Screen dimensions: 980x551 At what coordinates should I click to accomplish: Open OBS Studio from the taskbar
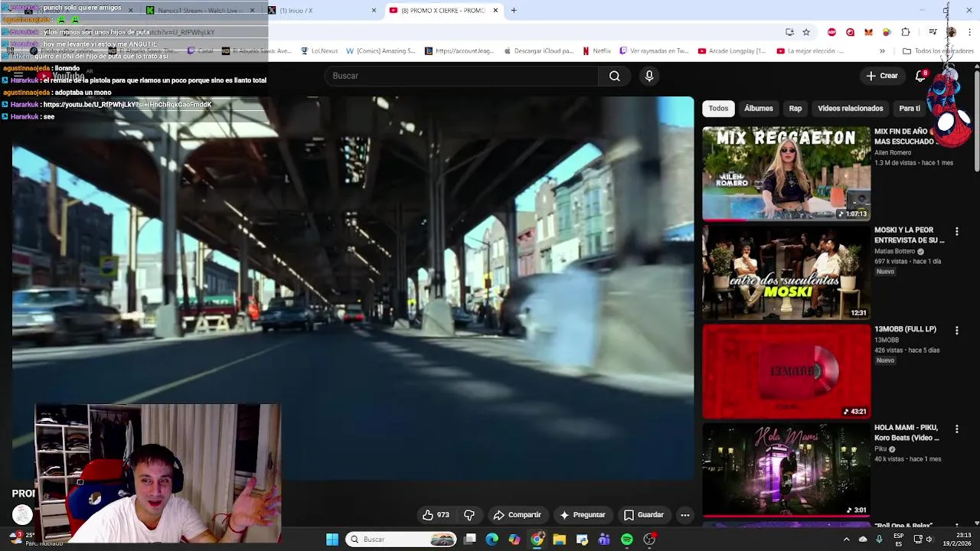point(649,540)
